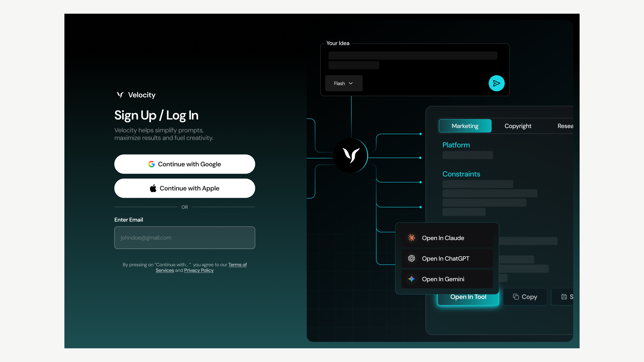This screenshot has height=362, width=644.
Task: Click the Gemini sparkle icon
Action: point(412,279)
